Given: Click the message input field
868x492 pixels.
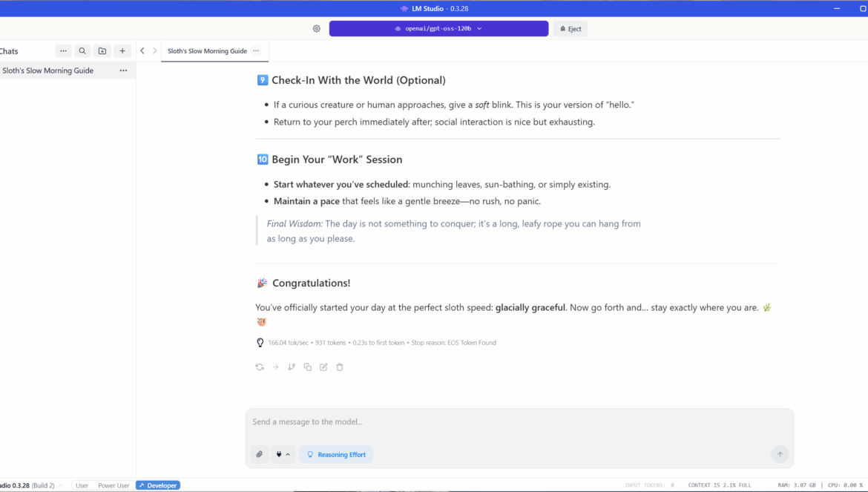Looking at the screenshot, I should click(x=519, y=422).
